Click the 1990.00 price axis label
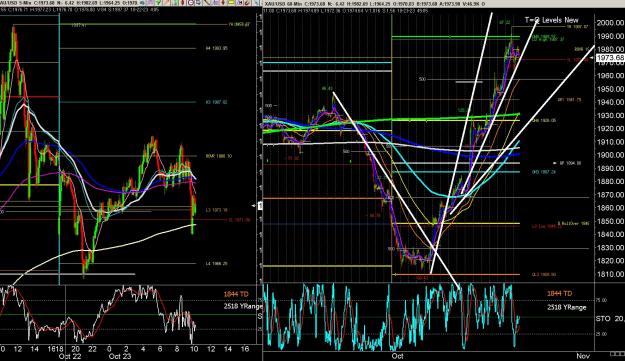 pyautogui.click(x=610, y=36)
